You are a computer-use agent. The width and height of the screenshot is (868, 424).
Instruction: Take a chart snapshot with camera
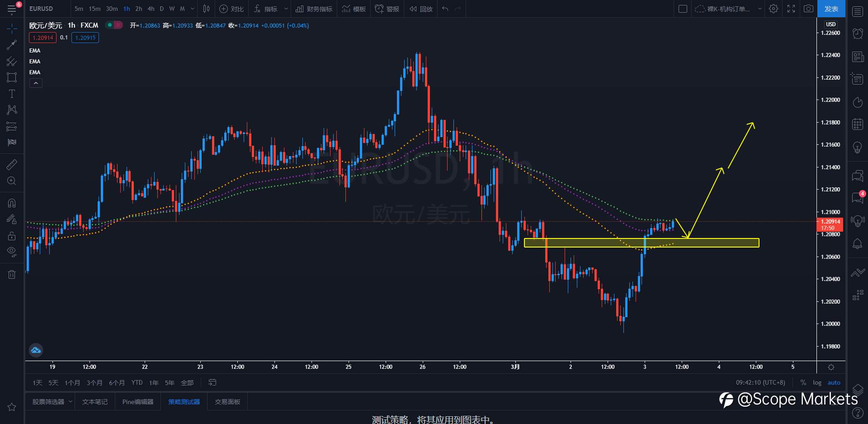(808, 9)
